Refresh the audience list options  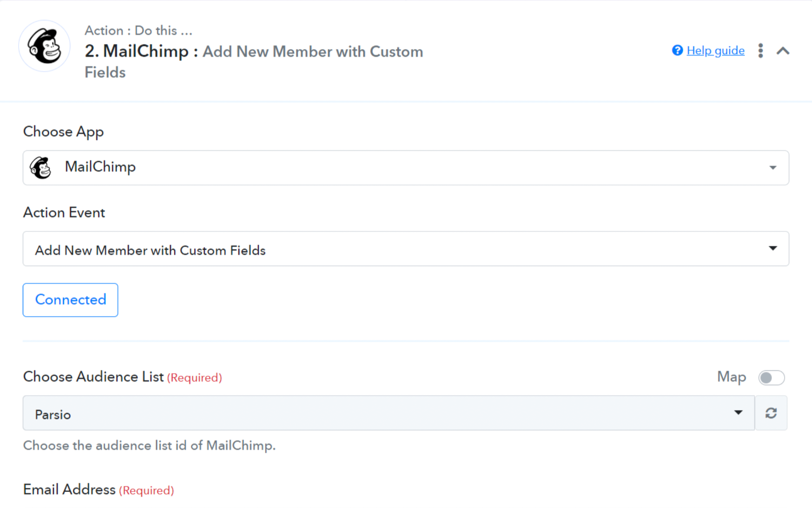pos(771,413)
